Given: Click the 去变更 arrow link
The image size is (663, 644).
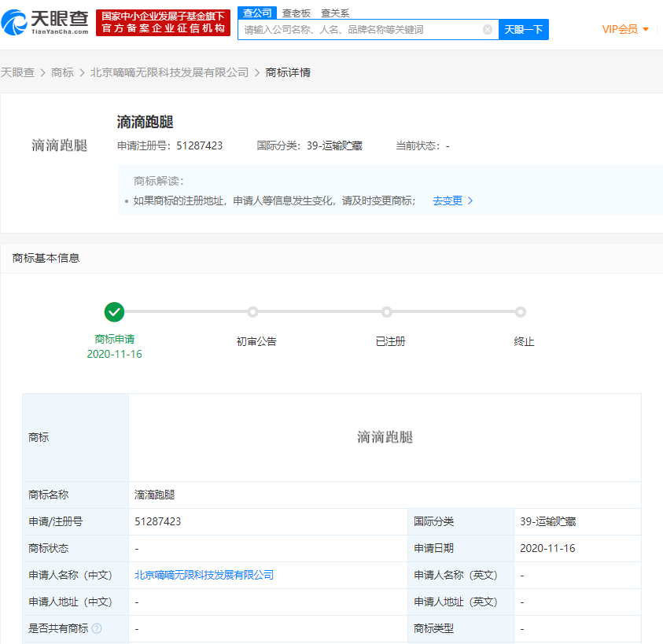Looking at the screenshot, I should pos(453,201).
